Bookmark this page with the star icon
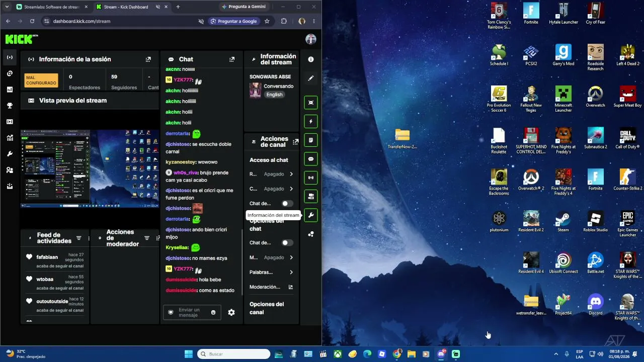 tap(267, 21)
